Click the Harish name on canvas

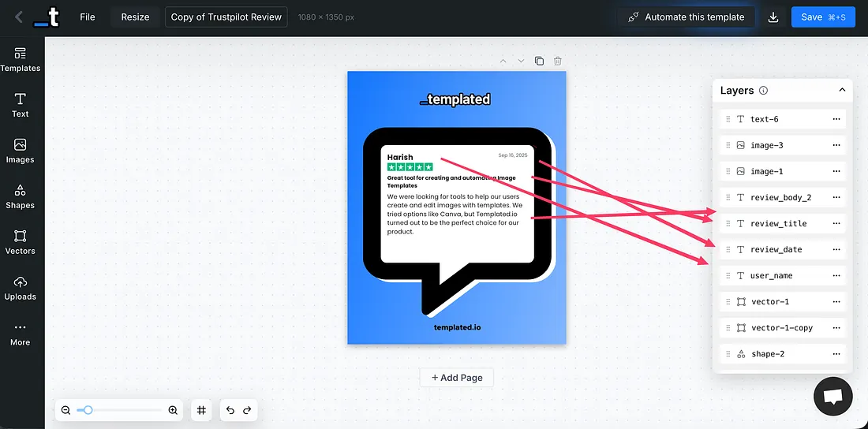tap(400, 157)
